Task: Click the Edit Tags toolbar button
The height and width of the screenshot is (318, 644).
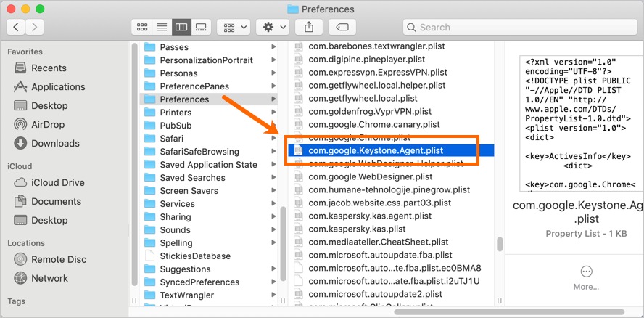Action: tap(342, 27)
